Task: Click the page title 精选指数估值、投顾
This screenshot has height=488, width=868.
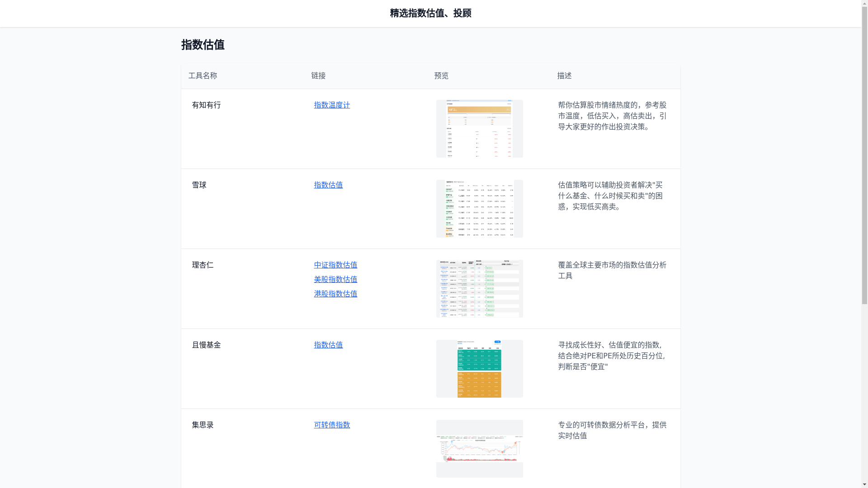Action: click(x=430, y=13)
